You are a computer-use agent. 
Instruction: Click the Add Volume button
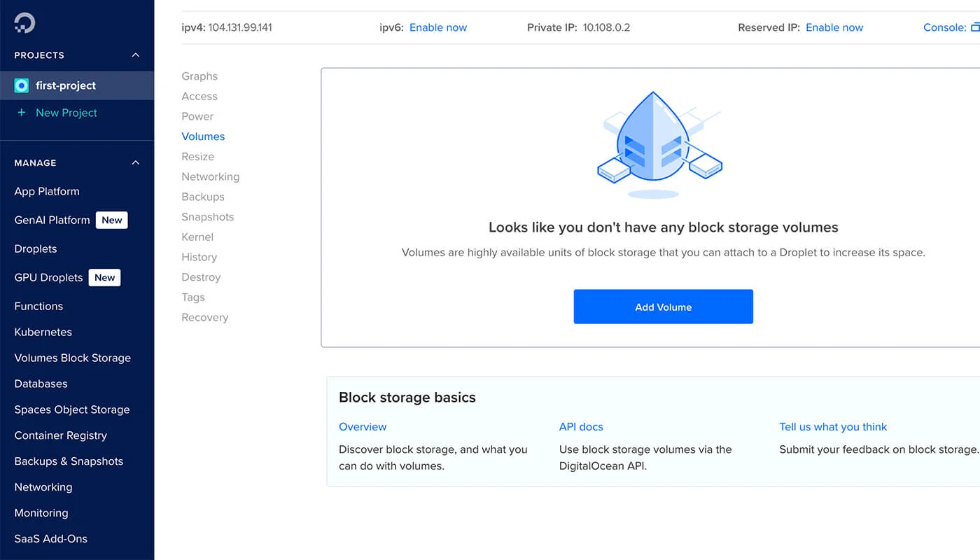[663, 306]
